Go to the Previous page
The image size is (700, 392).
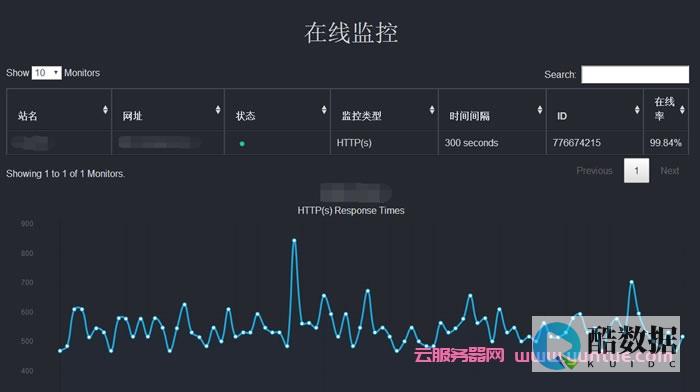594,171
